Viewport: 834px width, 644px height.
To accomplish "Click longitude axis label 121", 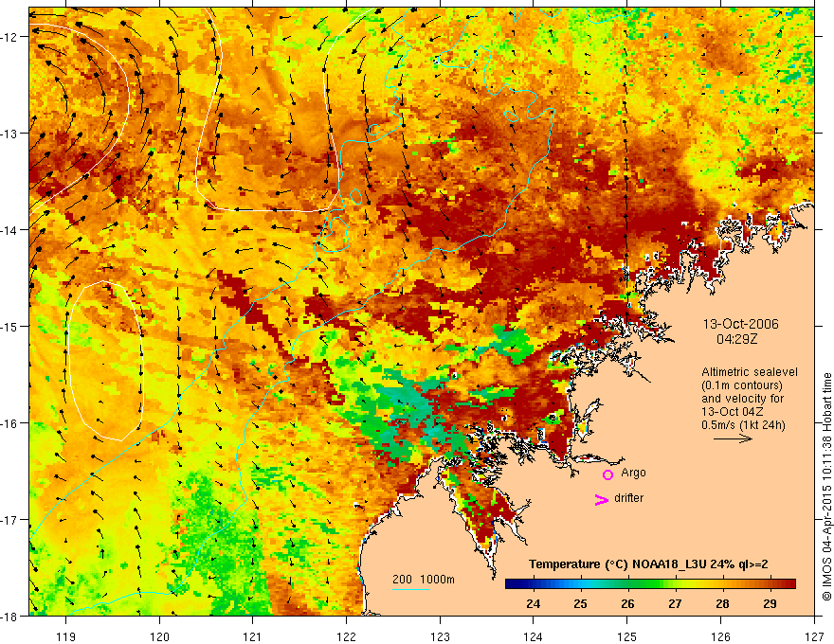I will click(253, 636).
